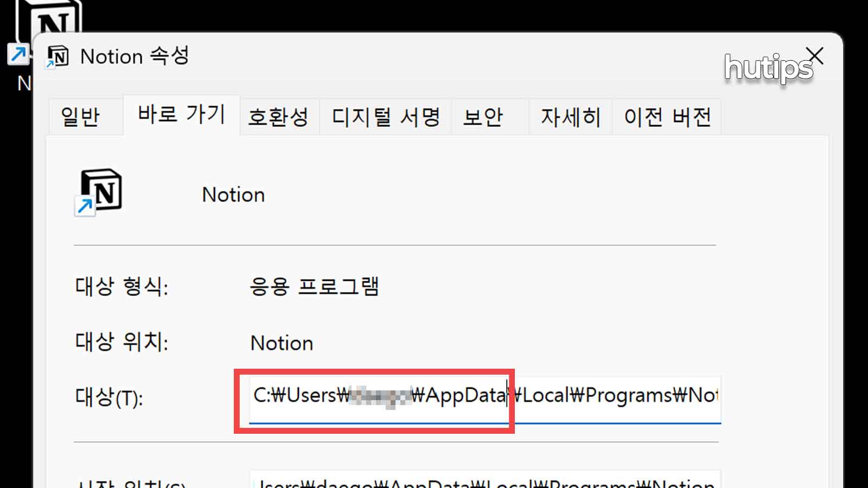Select the 바로 가기 tab
Screen dimensions: 868x488
(181, 115)
